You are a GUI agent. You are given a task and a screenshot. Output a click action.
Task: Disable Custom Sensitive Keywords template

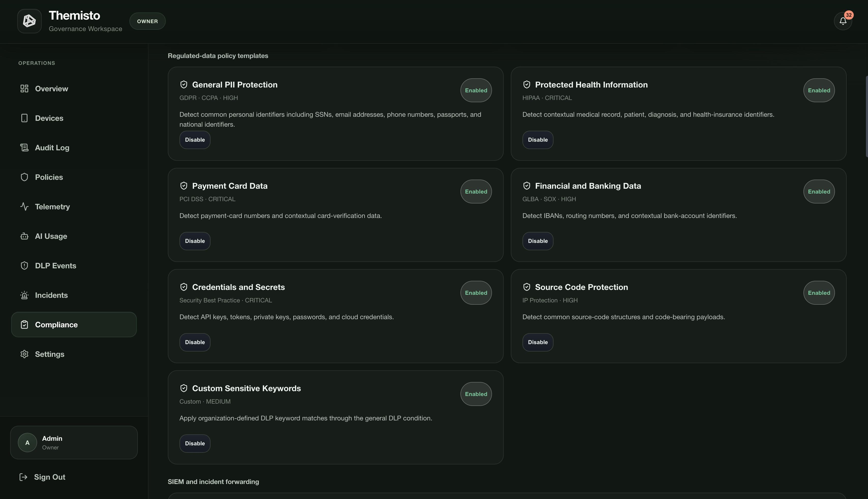click(x=195, y=444)
